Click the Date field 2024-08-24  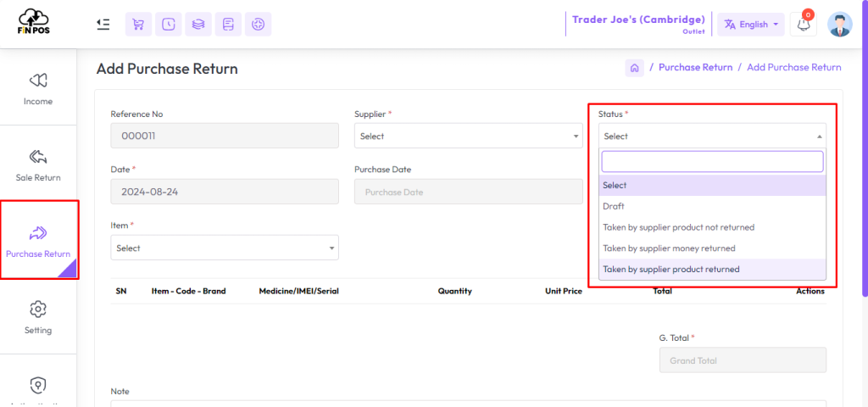tap(225, 192)
